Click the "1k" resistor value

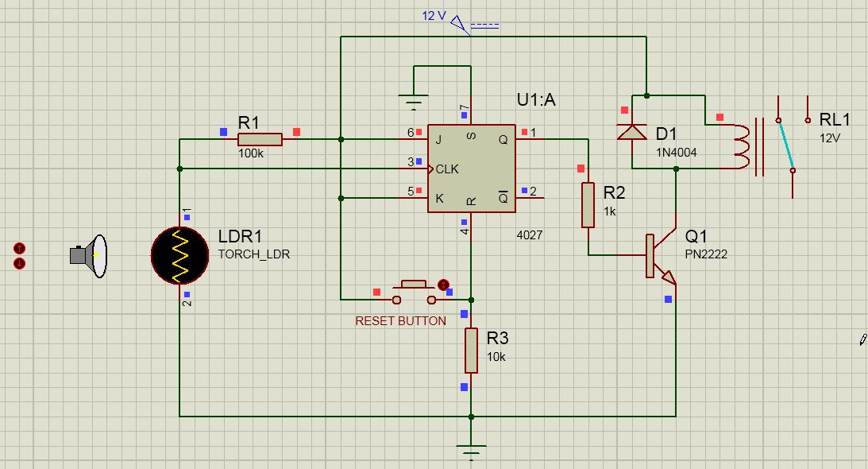click(609, 211)
